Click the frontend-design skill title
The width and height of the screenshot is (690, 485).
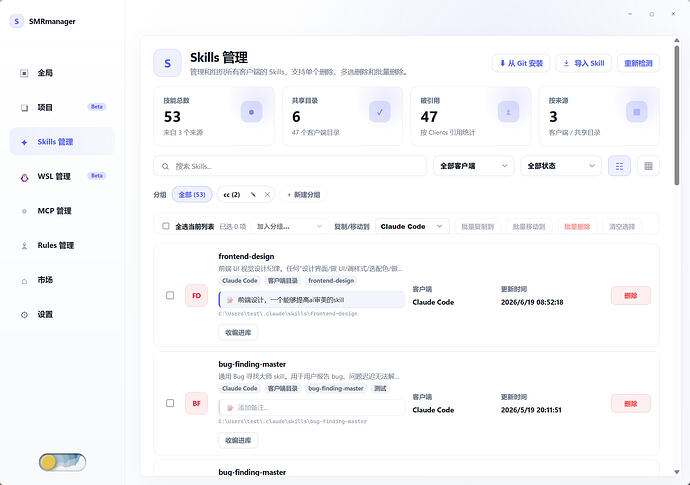[246, 257]
